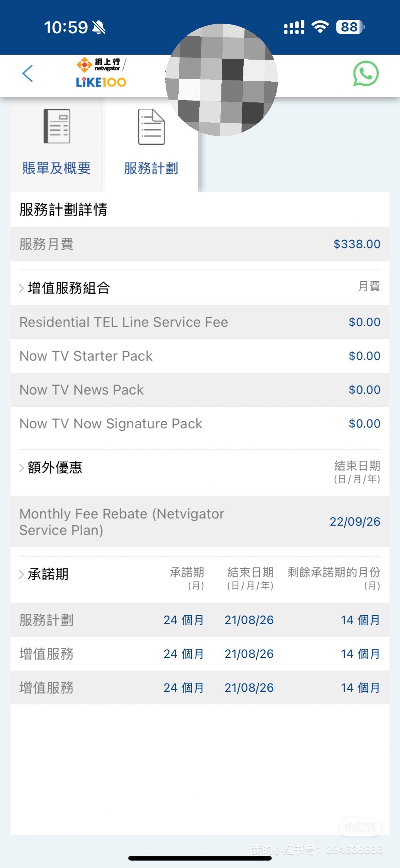This screenshot has width=400, height=868.
Task: Tap the battery indicator showing 88
Action: click(350, 27)
